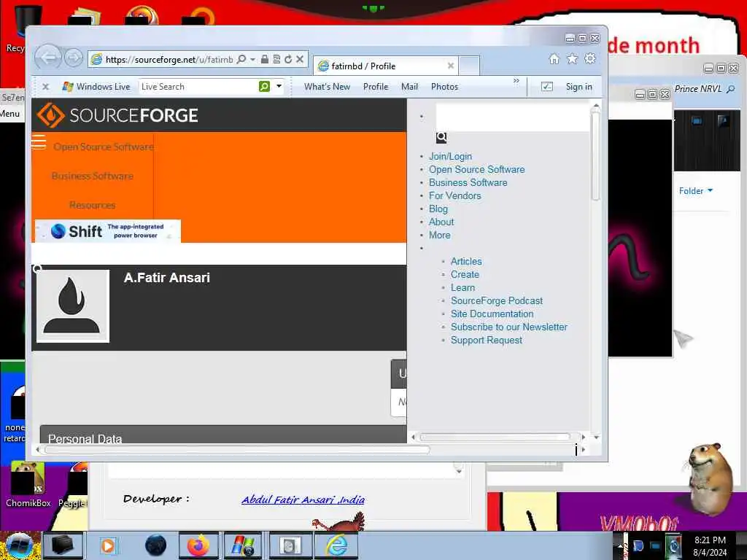Open the Support Request link
This screenshot has width=747, height=560.
(487, 340)
